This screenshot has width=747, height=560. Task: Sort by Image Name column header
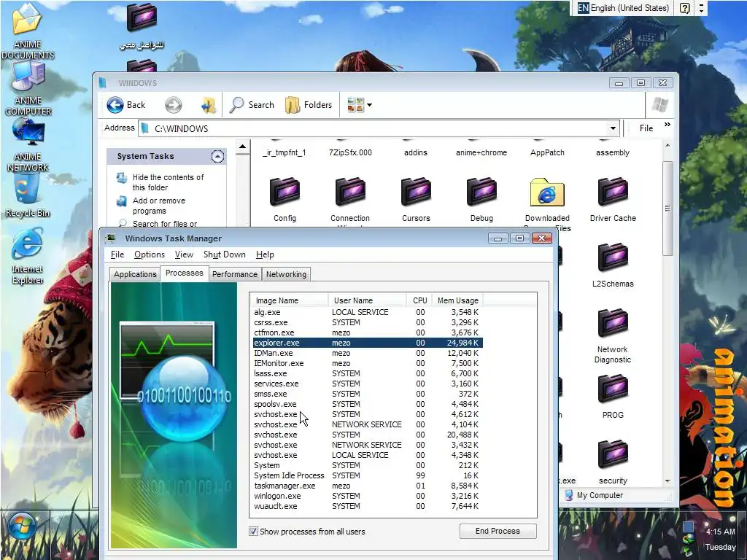289,300
